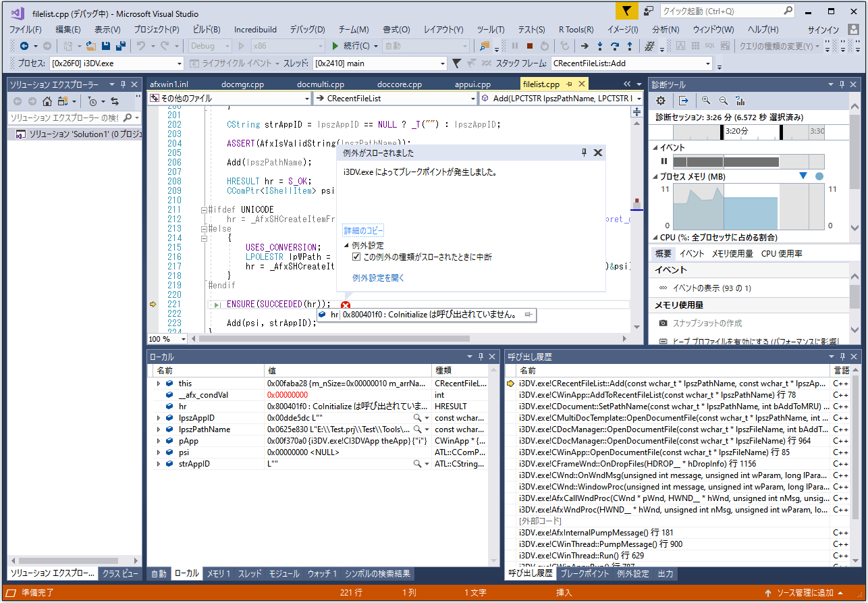The height and width of the screenshot is (603, 868).
Task: Switch to the Watch 1 (ウォッチ 1) tab
Action: coord(322,573)
